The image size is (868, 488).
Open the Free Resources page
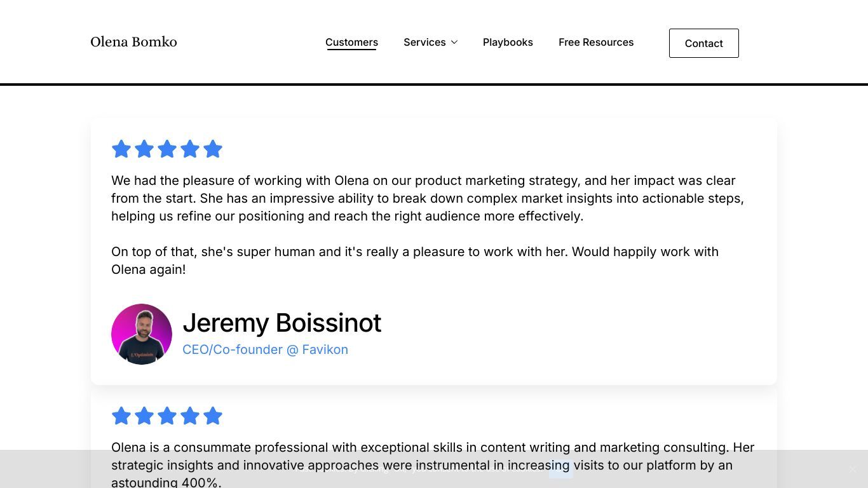pos(596,42)
